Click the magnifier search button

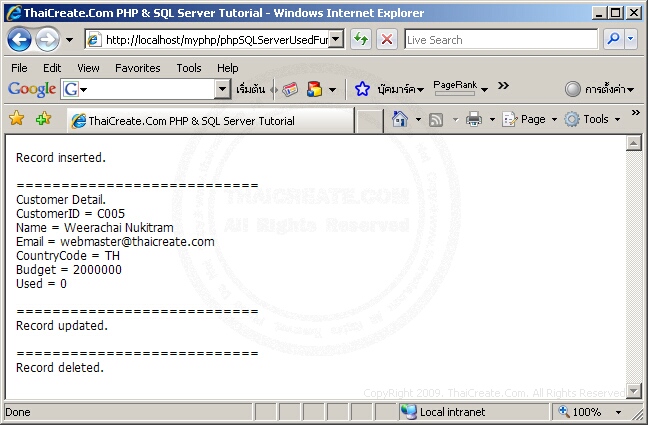[613, 39]
